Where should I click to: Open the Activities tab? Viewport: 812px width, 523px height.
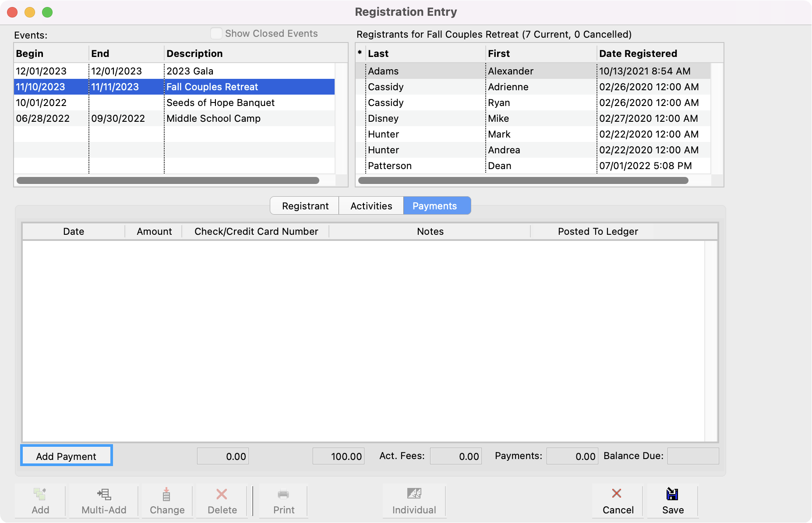pos(371,206)
